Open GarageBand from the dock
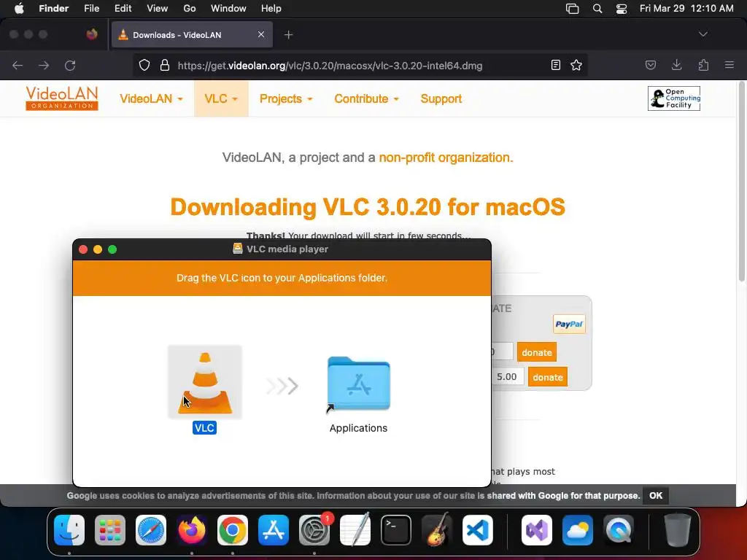 pos(437,530)
